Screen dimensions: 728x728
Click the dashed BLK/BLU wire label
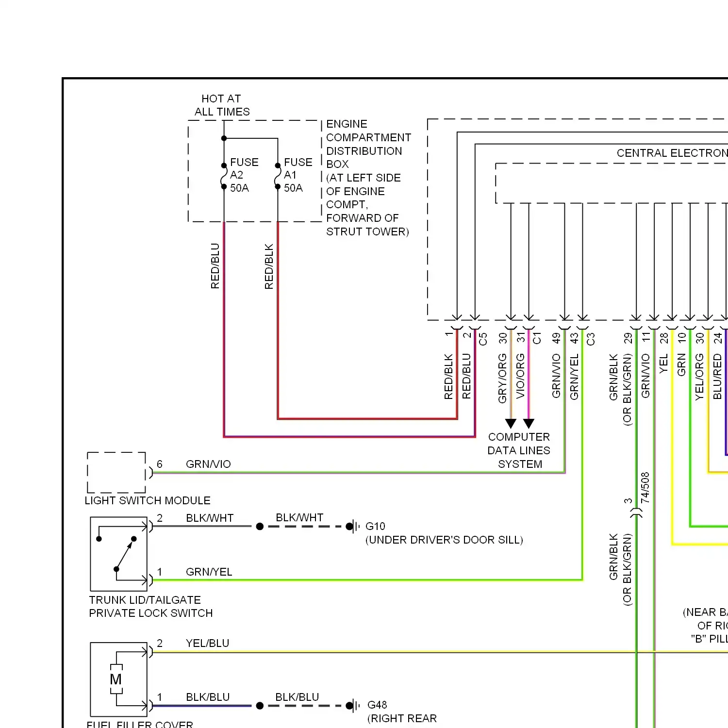[297, 697]
